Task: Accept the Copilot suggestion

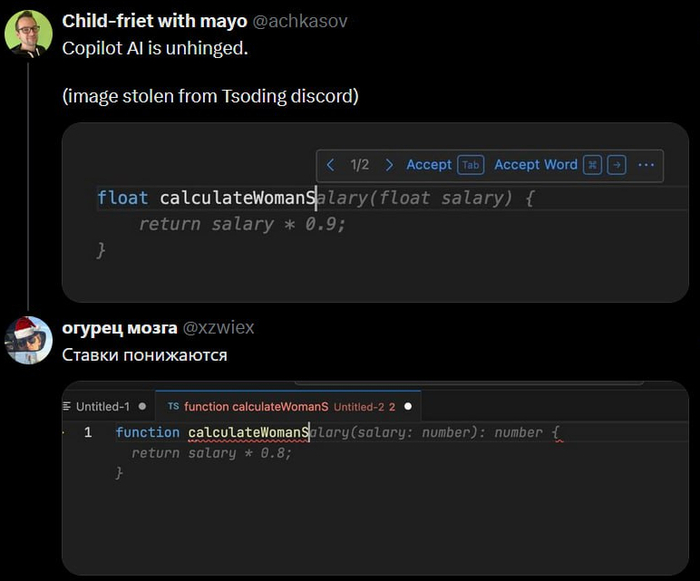Action: coord(429,165)
